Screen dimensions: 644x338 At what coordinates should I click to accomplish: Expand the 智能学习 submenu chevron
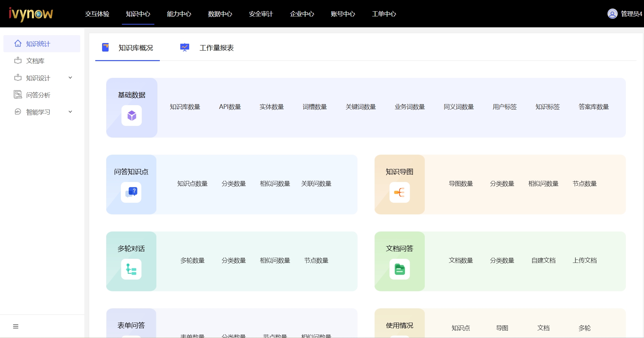pyautogui.click(x=70, y=112)
